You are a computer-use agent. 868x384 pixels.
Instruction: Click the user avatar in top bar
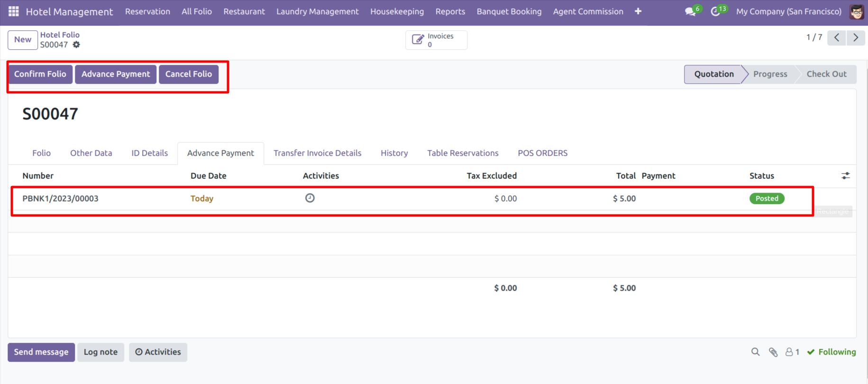(x=857, y=12)
